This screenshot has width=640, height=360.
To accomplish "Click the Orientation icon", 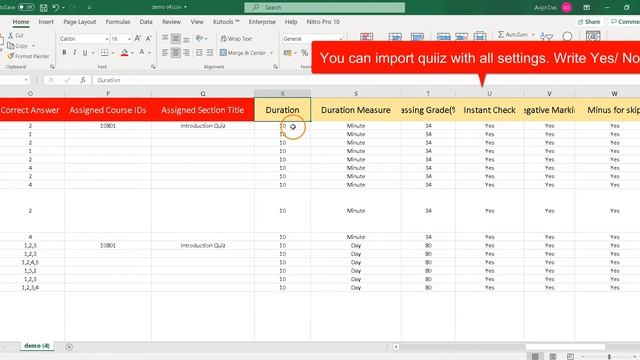I will (199, 38).
